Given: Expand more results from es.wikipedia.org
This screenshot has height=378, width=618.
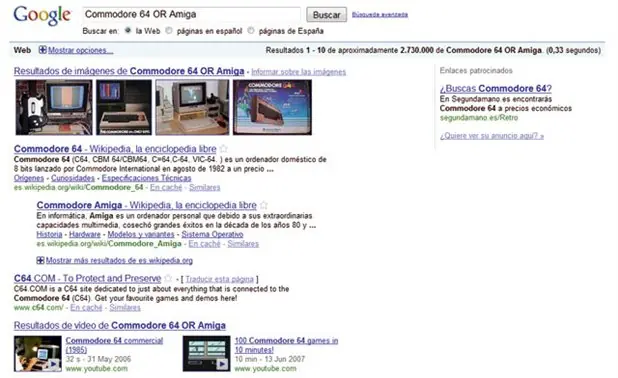Looking at the screenshot, I should pos(40,260).
